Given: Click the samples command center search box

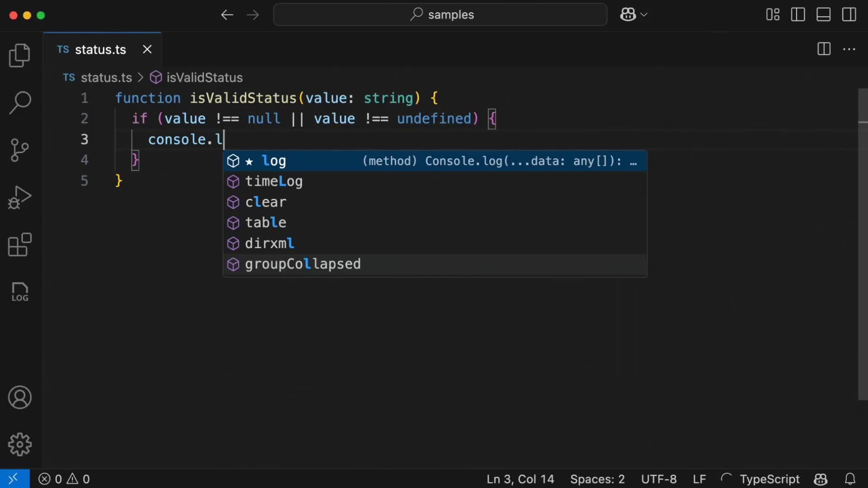Looking at the screenshot, I should 440,15.
